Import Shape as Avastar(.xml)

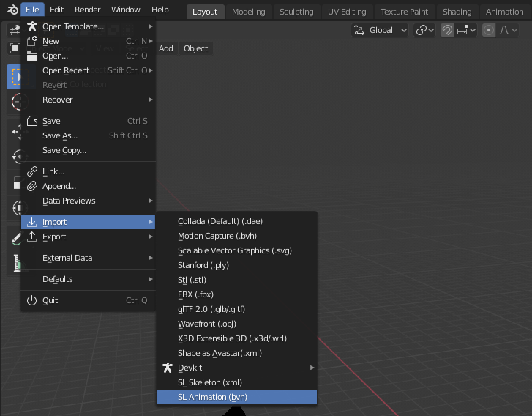236,353
